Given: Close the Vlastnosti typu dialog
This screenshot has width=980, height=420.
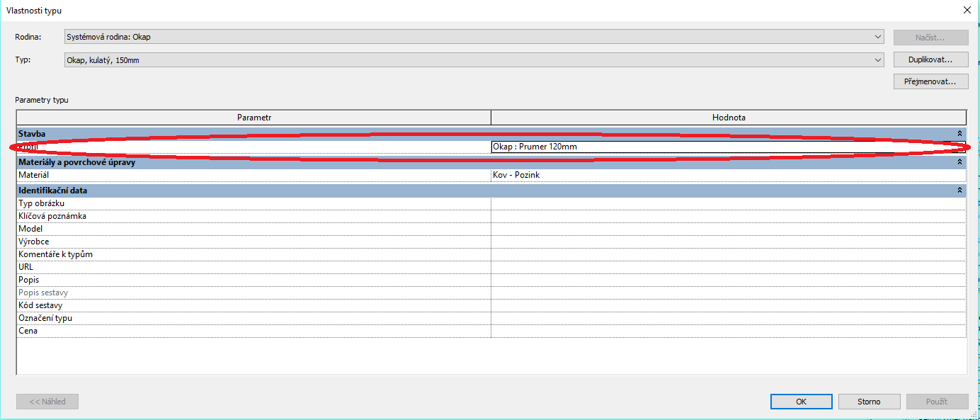Looking at the screenshot, I should (x=967, y=9).
